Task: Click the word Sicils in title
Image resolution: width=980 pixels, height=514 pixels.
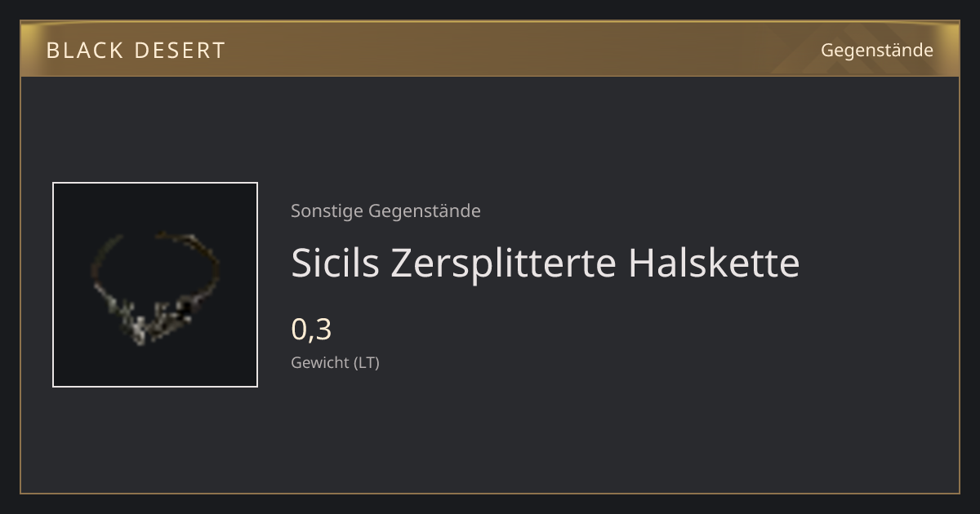Action: pos(336,263)
